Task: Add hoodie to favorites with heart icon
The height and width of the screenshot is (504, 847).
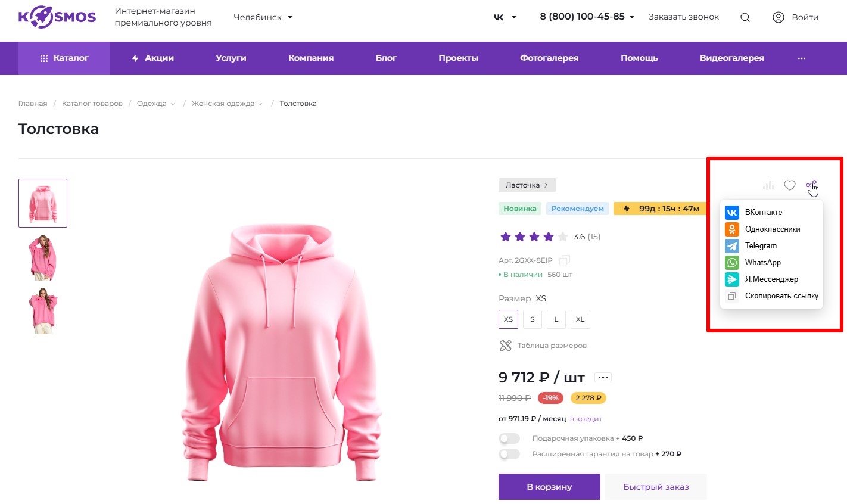Action: pyautogui.click(x=789, y=185)
